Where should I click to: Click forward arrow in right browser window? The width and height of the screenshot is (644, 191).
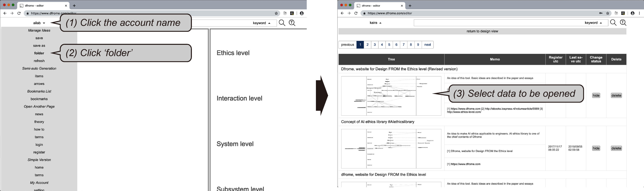349,13
